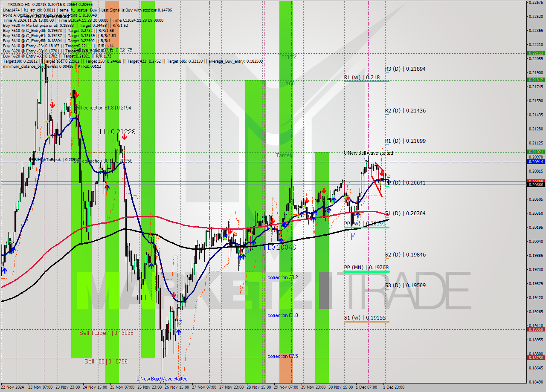Screen dimensions: 546x392
Task: Click the 'Sell correction 61.8 | 0.2154' label
Action: coord(104,108)
